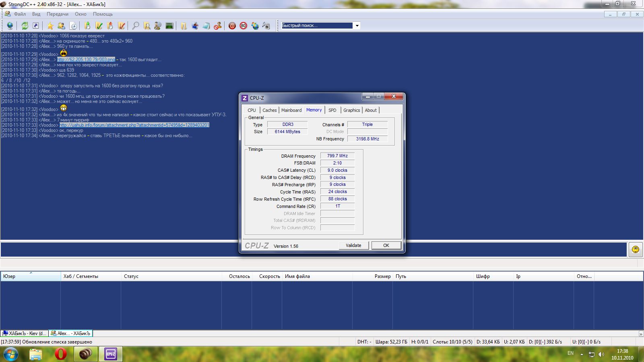Switch to the Graphics tab in CPU-Z
The height and width of the screenshot is (362, 644).
[352, 110]
